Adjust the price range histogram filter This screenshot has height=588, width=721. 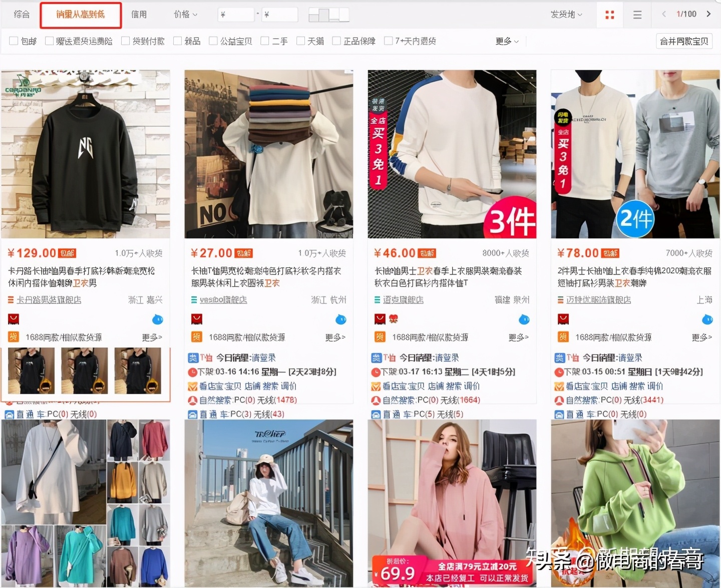[328, 14]
